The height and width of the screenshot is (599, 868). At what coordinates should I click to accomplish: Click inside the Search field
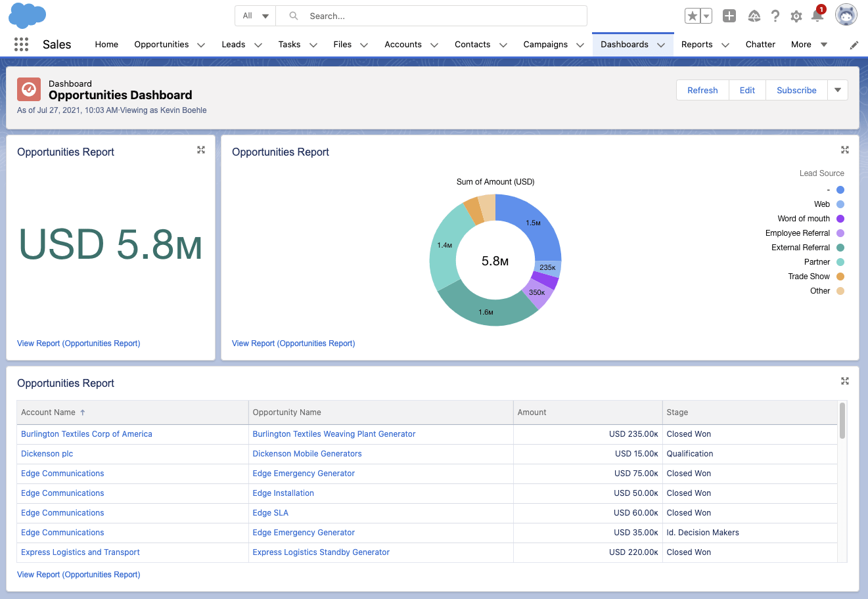point(432,16)
